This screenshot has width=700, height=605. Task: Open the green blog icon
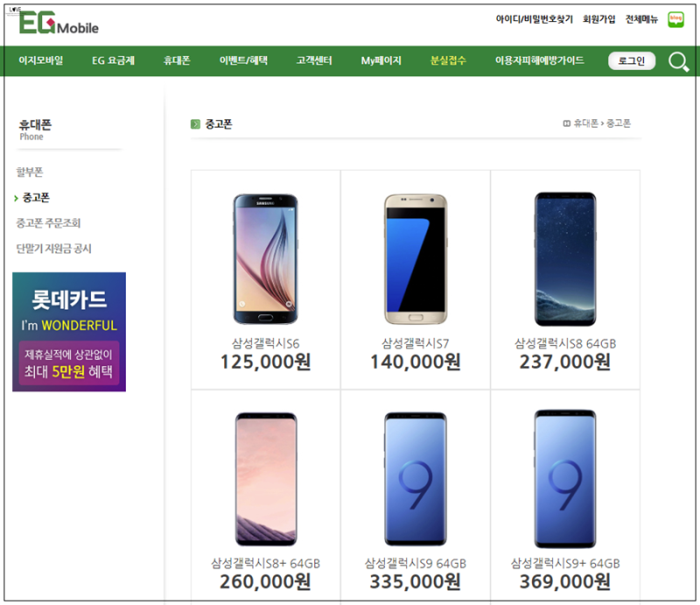[675, 19]
